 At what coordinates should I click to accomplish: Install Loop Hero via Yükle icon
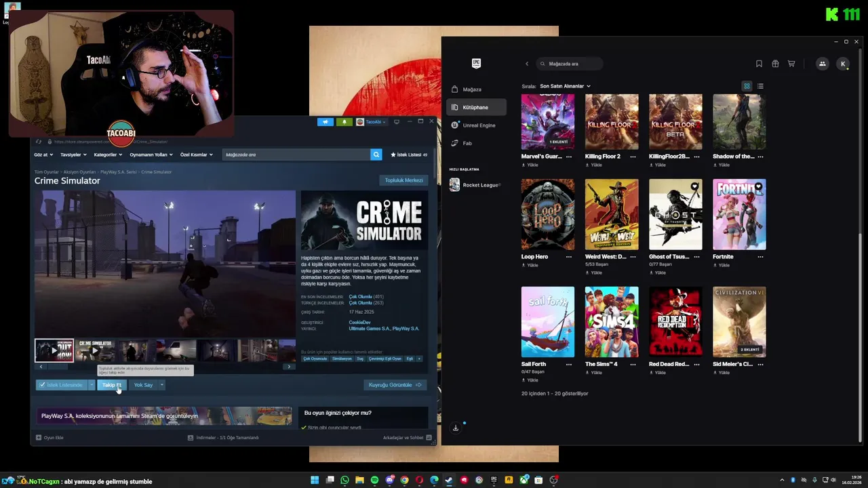point(530,265)
